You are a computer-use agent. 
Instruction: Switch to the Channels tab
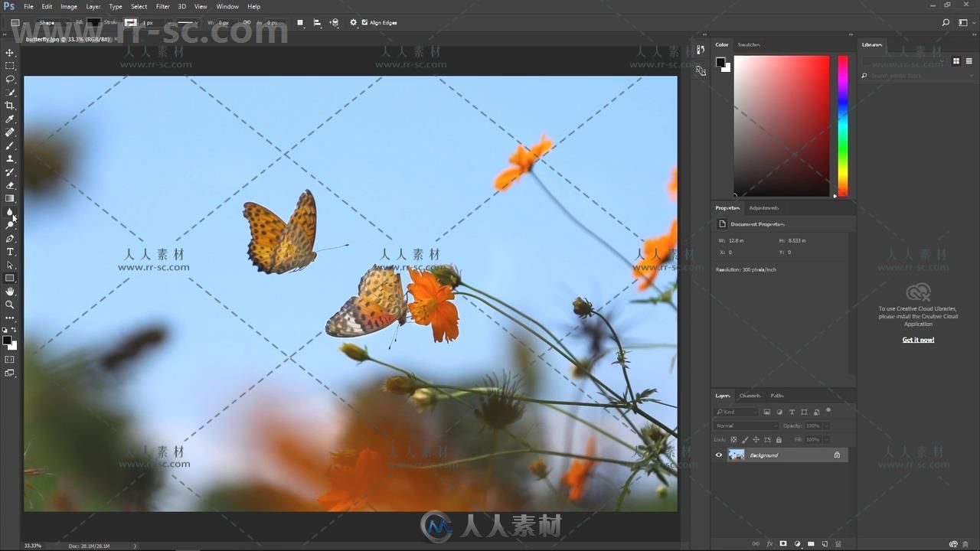tap(750, 396)
